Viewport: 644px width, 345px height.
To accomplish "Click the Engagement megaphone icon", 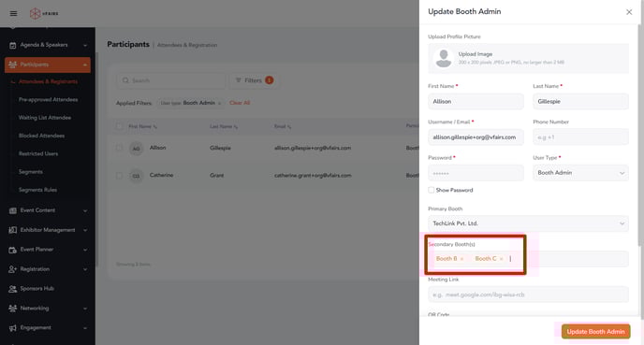I will (13, 328).
